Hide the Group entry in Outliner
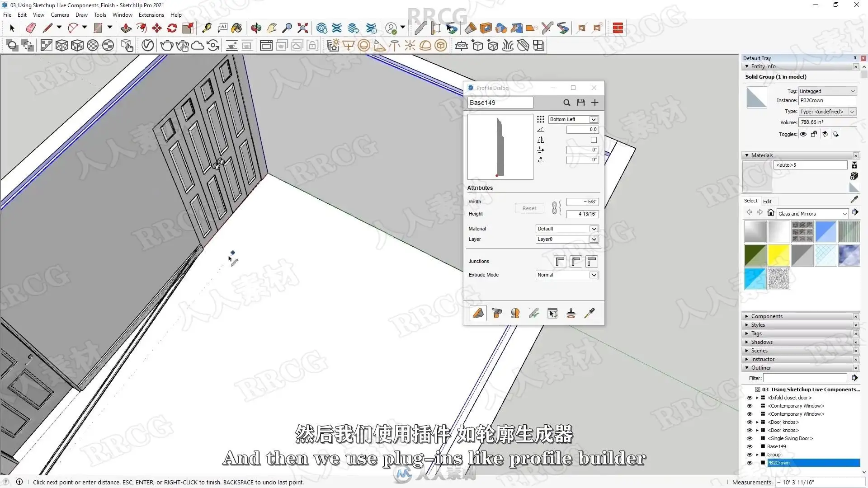Screen dimensions: 868x488 point(750,455)
